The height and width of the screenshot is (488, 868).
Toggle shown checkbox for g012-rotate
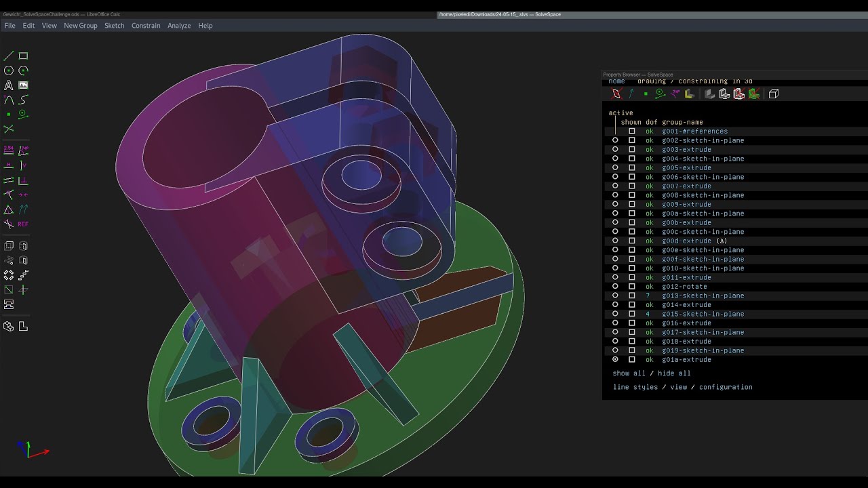coord(631,287)
